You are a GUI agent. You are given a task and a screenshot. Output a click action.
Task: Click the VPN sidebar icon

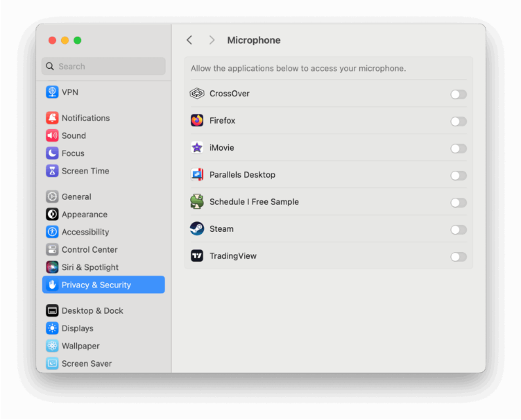tap(52, 92)
